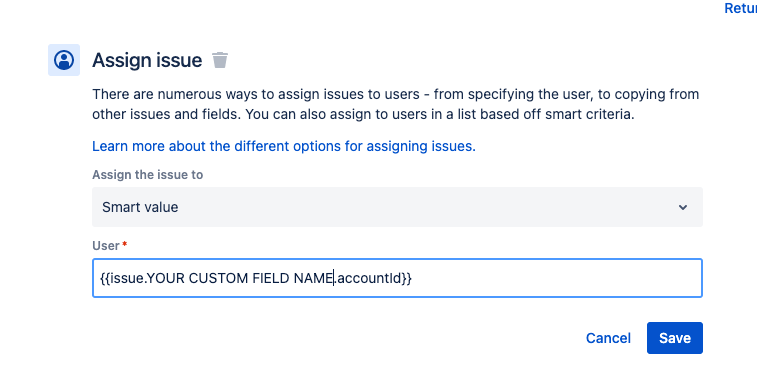
Task: Click the opening {{issue text in User field
Action: (121, 278)
